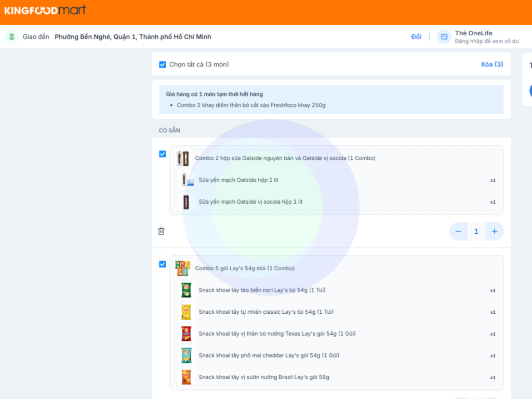This screenshot has height=399, width=532.
Task: Open Lay's phô mai cheddar bag thumbnail
Action: pos(187,355)
